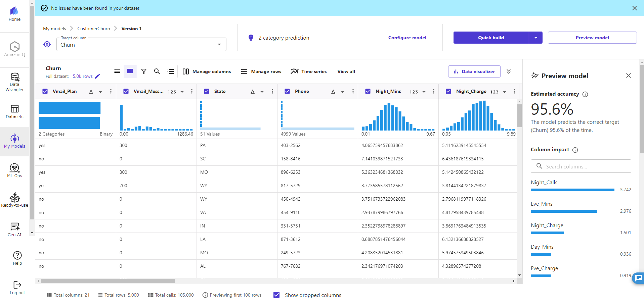The width and height of the screenshot is (644, 305).
Task: Open the Target column Churn dropdown
Action: (x=141, y=44)
